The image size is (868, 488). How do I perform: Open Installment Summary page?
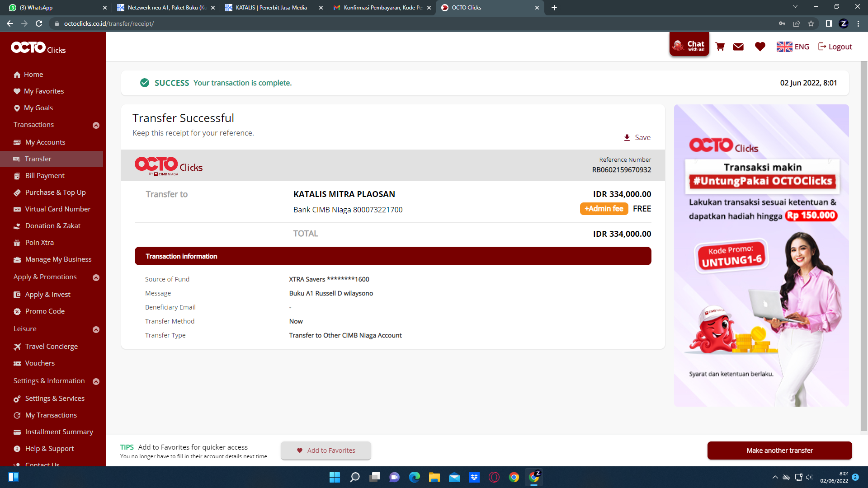pyautogui.click(x=53, y=432)
